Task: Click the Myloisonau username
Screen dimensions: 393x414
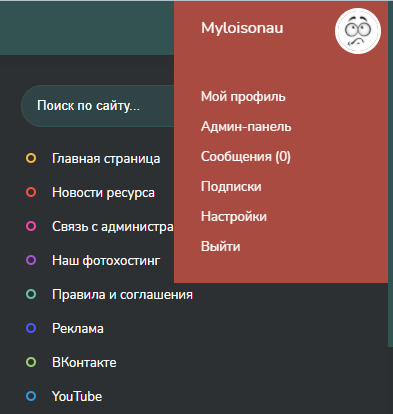Action: [242, 28]
